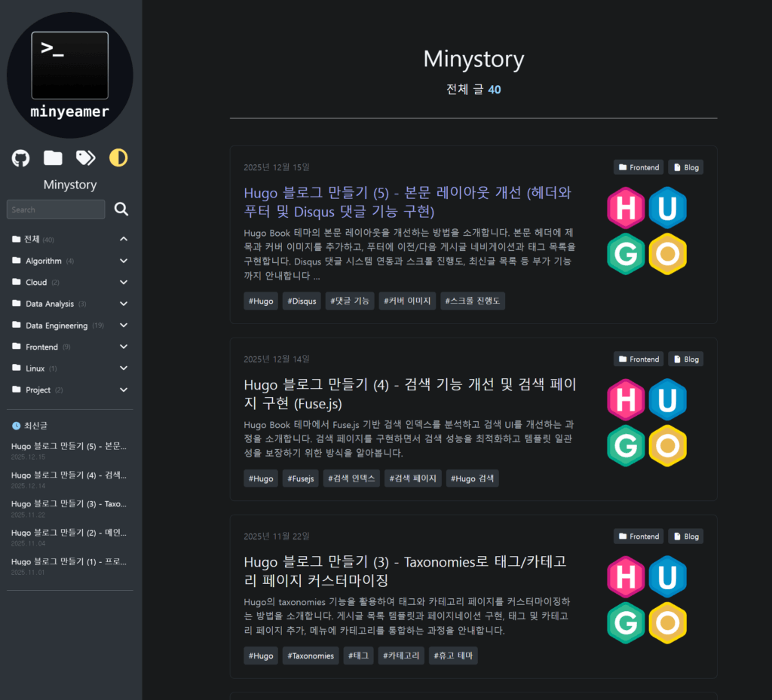The height and width of the screenshot is (700, 772).
Task: Expand the Data Engineering category chevron
Action: (x=123, y=325)
